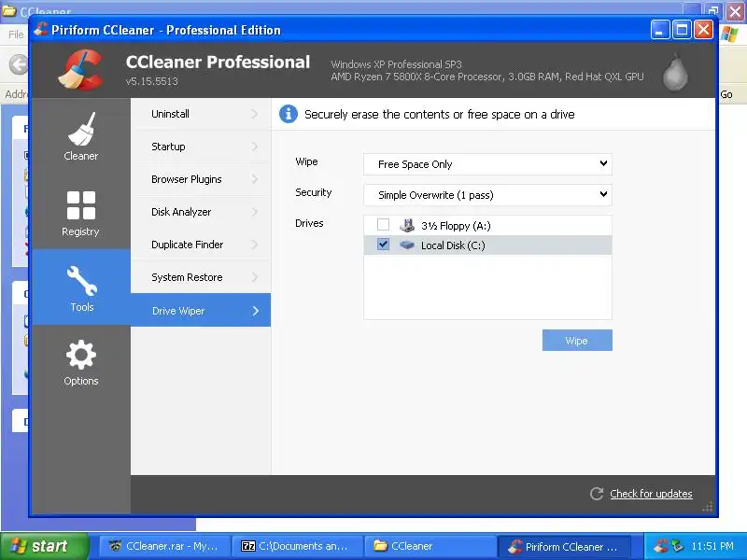Click the chevron next to Browser Plugins
The width and height of the screenshot is (747, 560).
(x=255, y=179)
